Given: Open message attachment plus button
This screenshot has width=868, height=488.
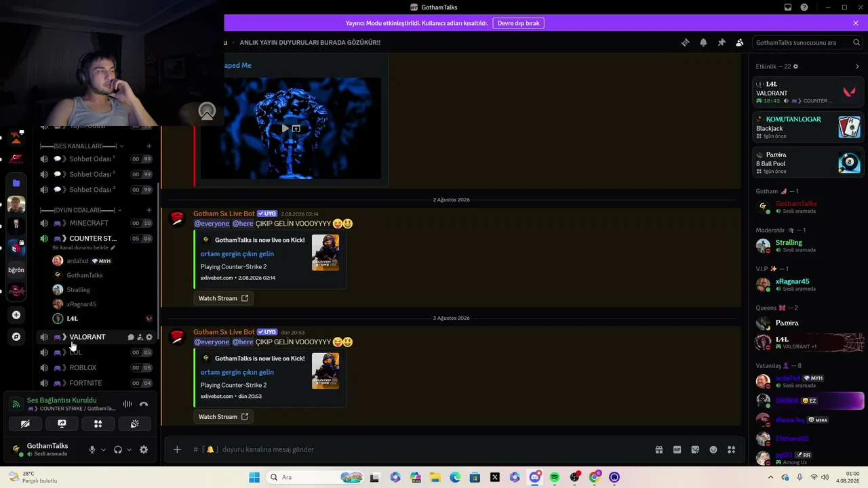Looking at the screenshot, I should click(x=177, y=449).
